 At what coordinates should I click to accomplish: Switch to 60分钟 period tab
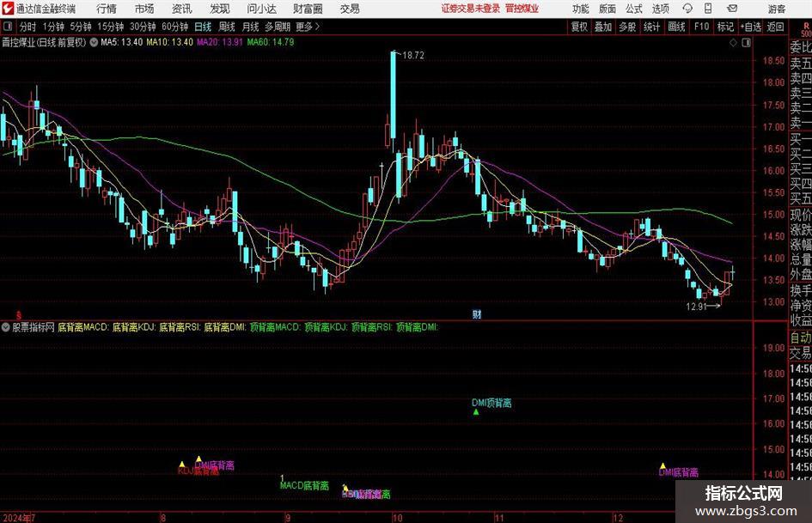coord(175,27)
